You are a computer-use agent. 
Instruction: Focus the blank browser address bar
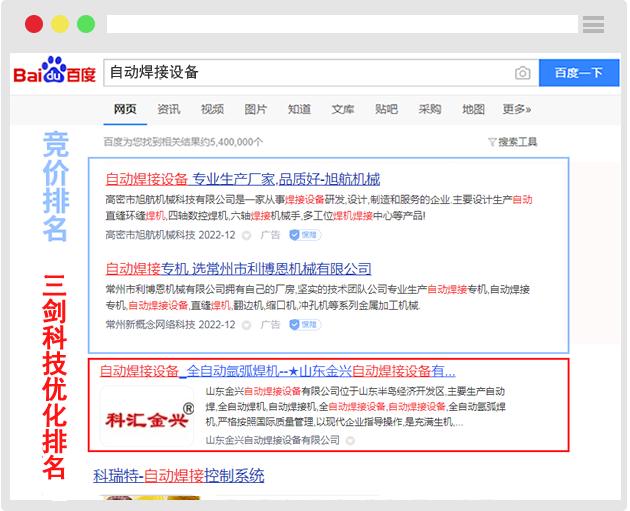342,24
